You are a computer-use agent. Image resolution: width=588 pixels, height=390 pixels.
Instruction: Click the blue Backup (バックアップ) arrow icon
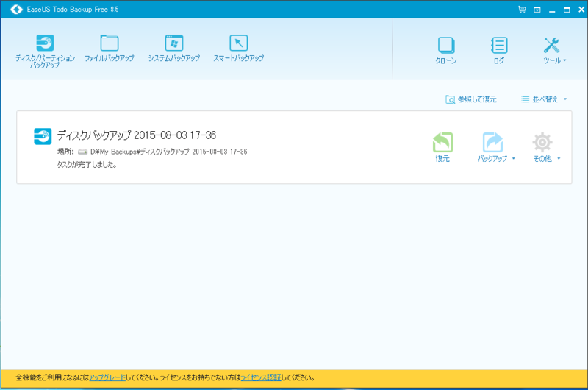[492, 142]
